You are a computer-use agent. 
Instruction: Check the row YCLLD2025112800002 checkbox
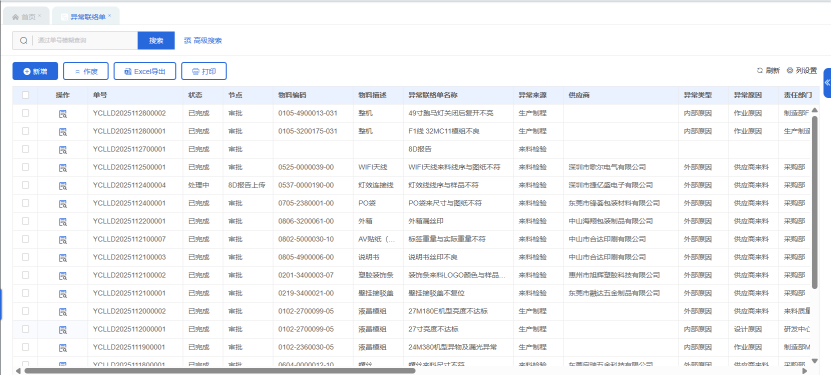(x=25, y=113)
